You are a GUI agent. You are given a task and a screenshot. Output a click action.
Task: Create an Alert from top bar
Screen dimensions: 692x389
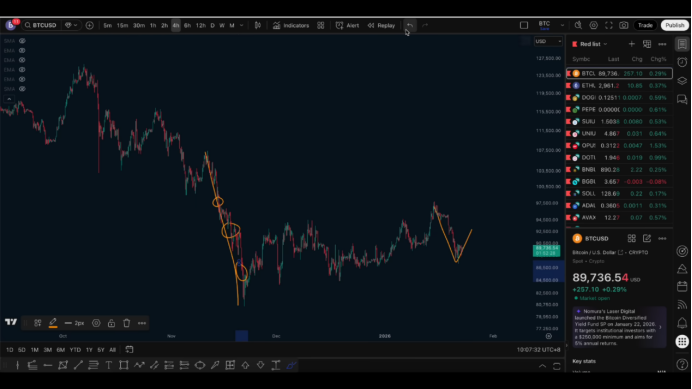(347, 25)
